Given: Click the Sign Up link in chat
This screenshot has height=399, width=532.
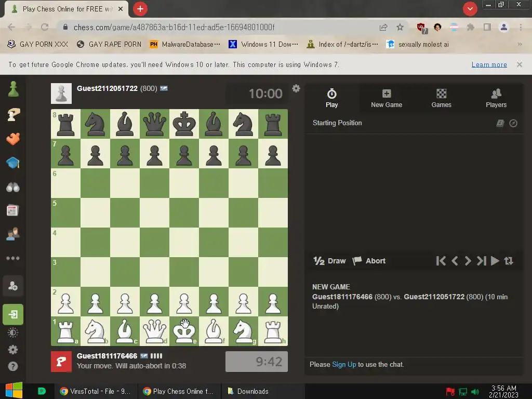Looking at the screenshot, I should point(344,364).
